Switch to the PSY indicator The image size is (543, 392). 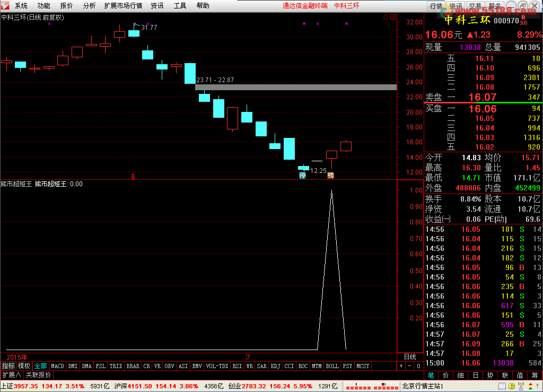347,365
